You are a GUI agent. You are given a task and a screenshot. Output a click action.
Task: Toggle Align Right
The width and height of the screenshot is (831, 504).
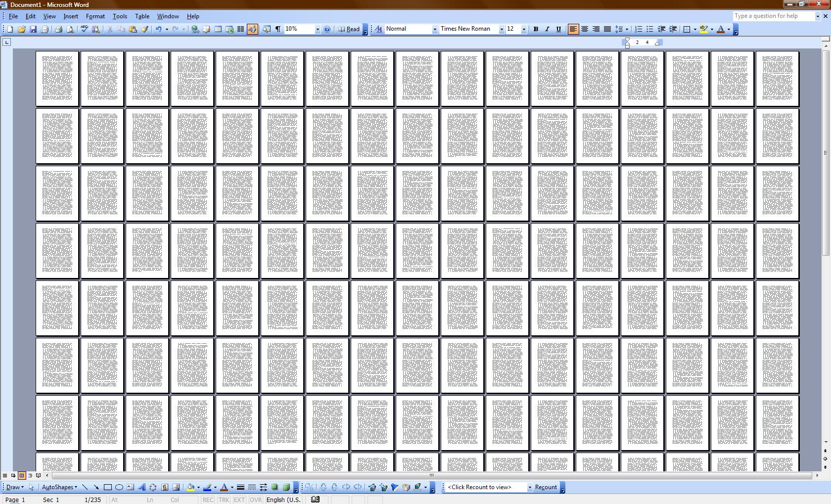pyautogui.click(x=596, y=29)
